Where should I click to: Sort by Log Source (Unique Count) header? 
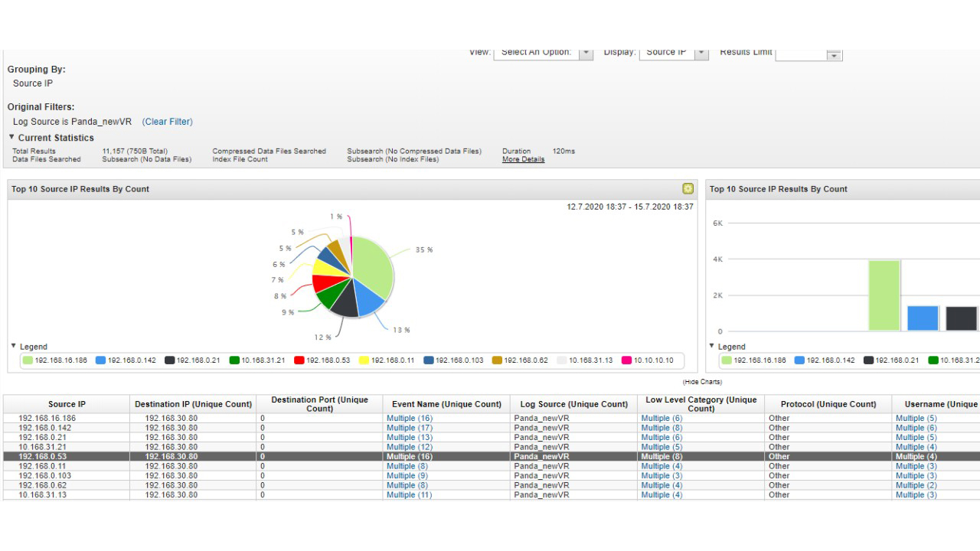coord(573,404)
